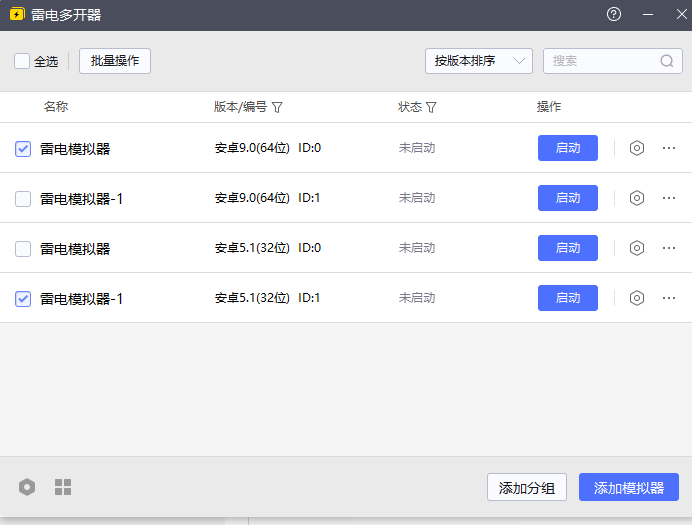Open settings gear for 安卓5.1 雷电模拟器 ID:0
This screenshot has height=525, width=692.
tap(637, 248)
